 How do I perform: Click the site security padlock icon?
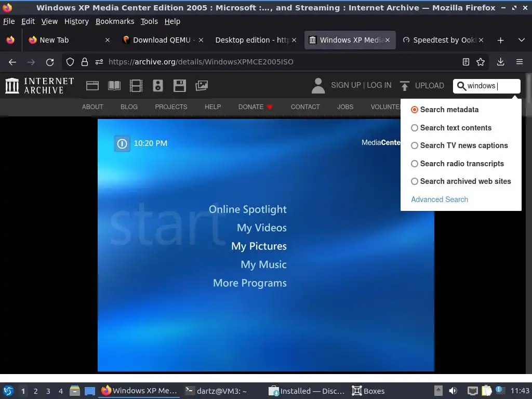[85, 62]
